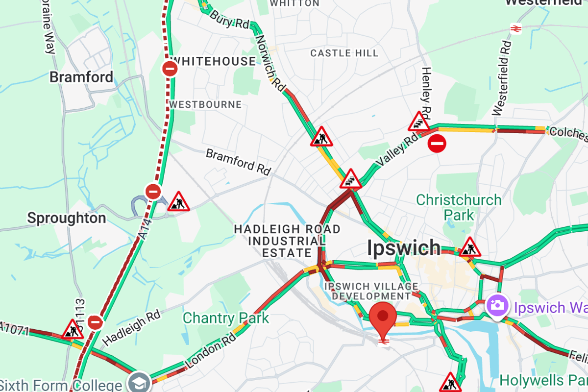The width and height of the screenshot is (588, 392).
Task: Select the traffic jam icon at Valley Rd junction
Action: (x=351, y=179)
